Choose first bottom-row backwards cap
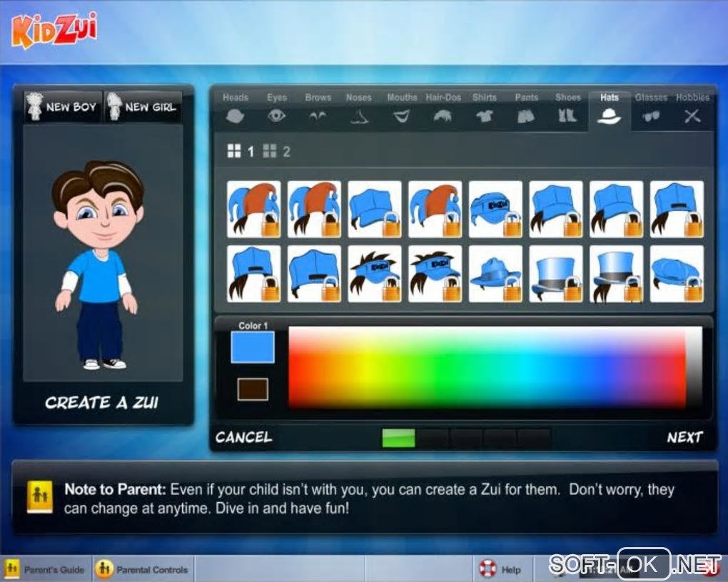The height and width of the screenshot is (582, 728). (x=254, y=274)
